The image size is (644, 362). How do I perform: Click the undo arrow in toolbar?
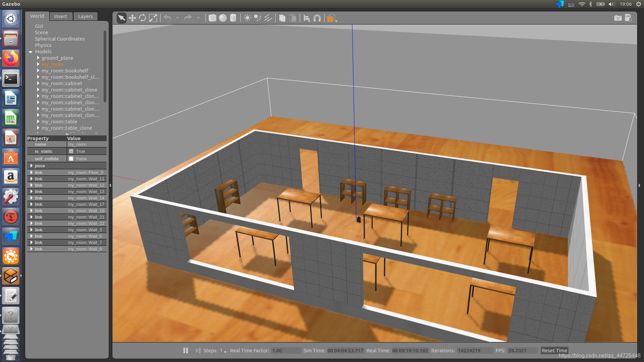click(x=167, y=18)
